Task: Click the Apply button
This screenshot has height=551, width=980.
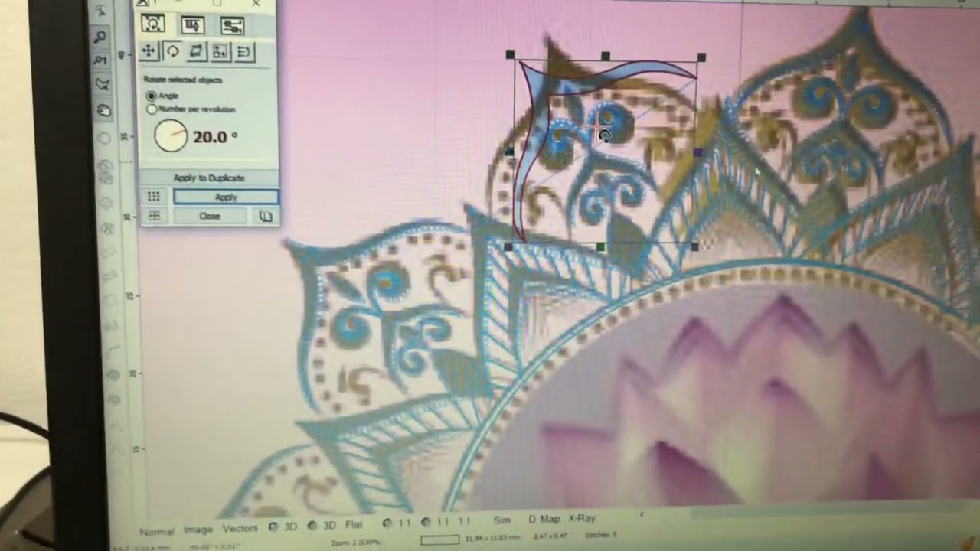Action: tap(226, 197)
